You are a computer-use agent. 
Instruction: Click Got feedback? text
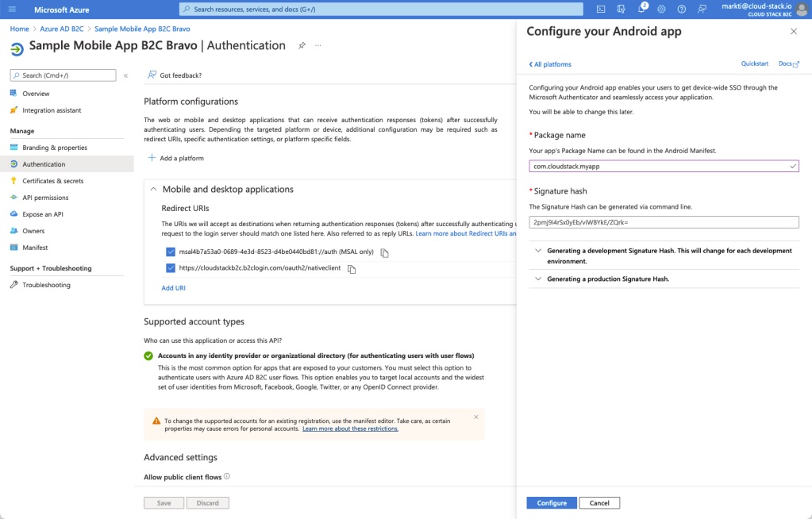181,75
